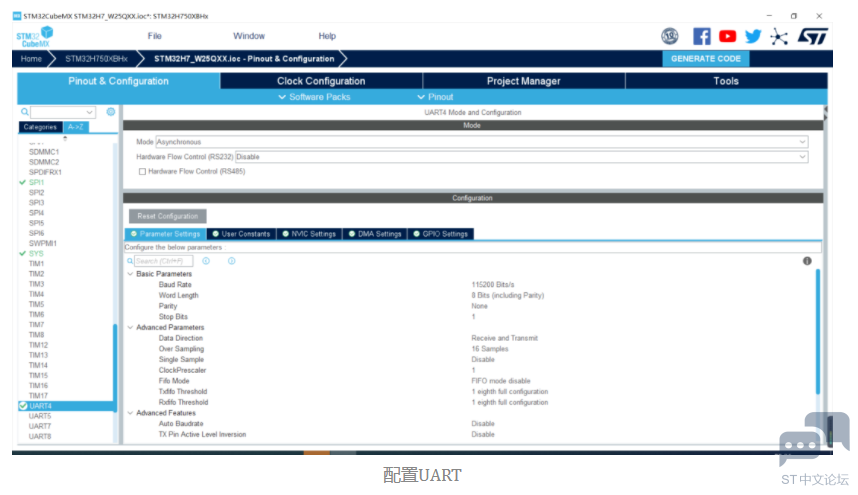Open the User Constants tab

(241, 234)
